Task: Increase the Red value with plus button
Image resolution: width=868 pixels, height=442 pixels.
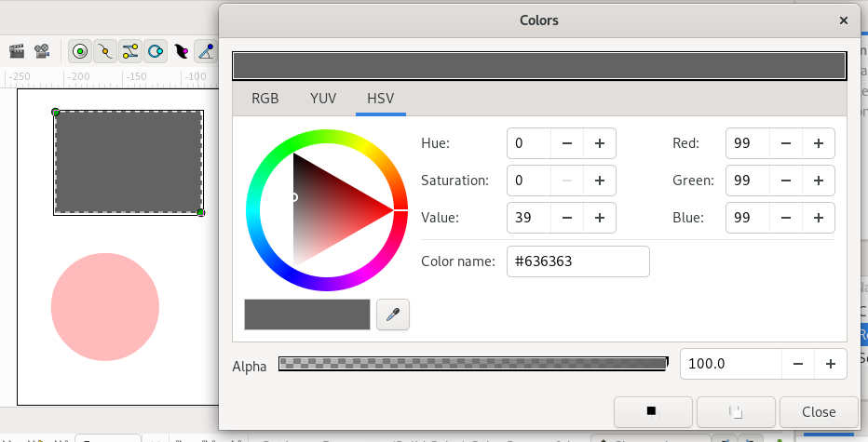Action: pyautogui.click(x=818, y=143)
